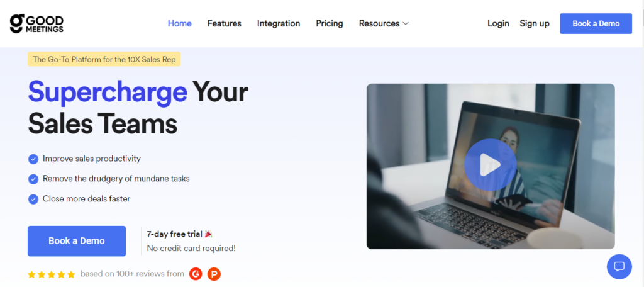Click the red G2 reviews icon
Viewport: 644px width, 287px height.
tap(196, 273)
